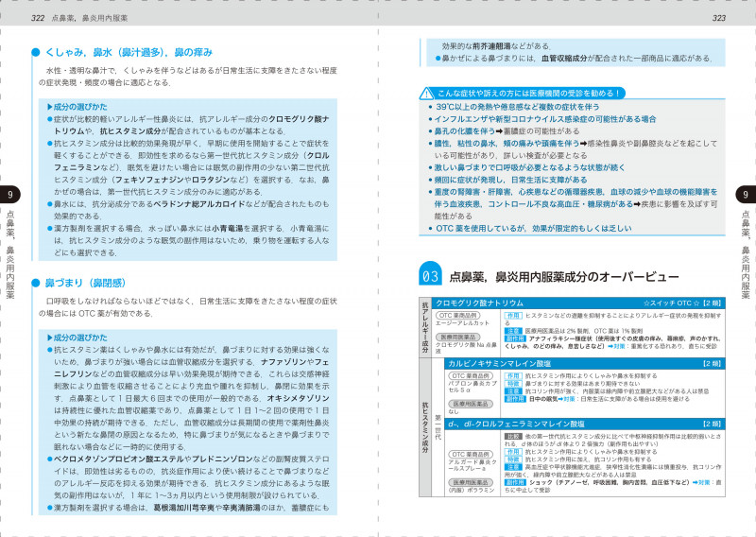The width and height of the screenshot is (756, 537).
Task: Click OTC薬商品例 tag above エージーアレルカット
Action: [x=457, y=316]
